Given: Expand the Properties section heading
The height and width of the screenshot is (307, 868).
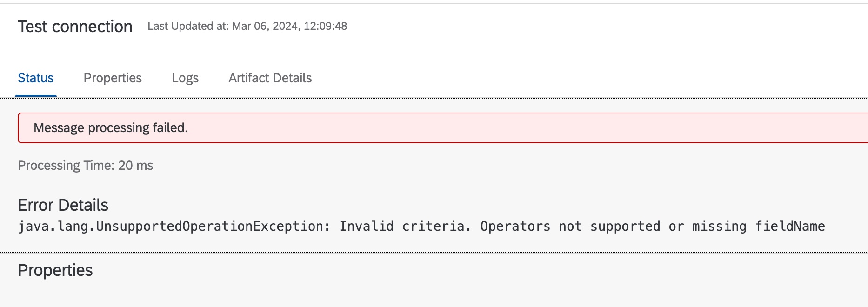Looking at the screenshot, I should click(55, 270).
